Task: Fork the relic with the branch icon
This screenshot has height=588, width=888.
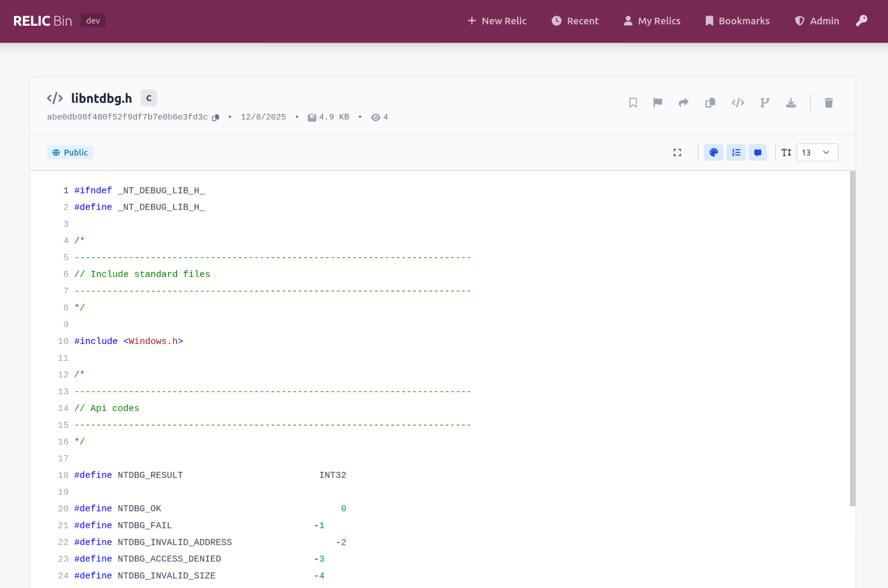Action: tap(765, 103)
